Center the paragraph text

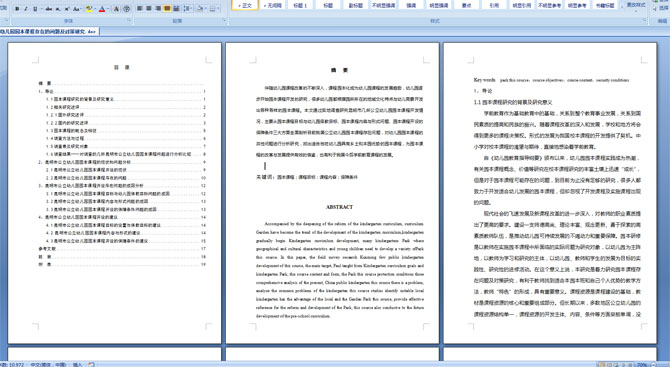pos(149,8)
